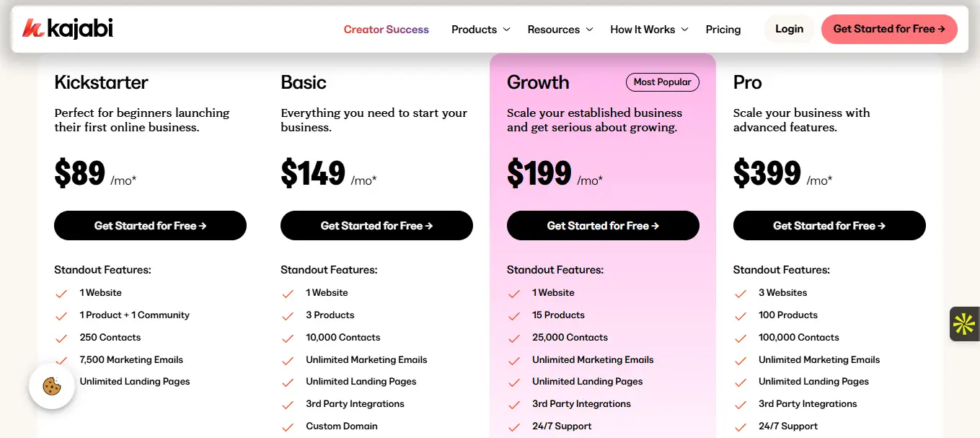Click checkmark icon beside 100,000 Contacts
This screenshot has height=438, width=980.
pyautogui.click(x=741, y=338)
